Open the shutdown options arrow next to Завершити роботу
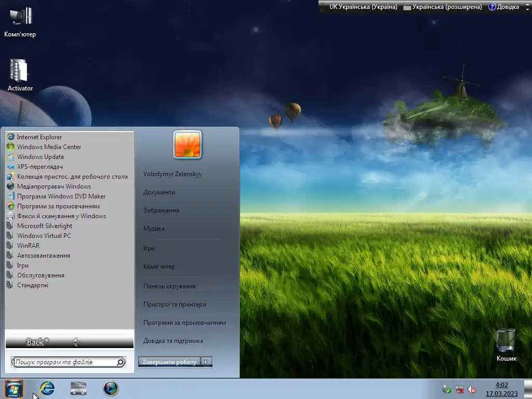Viewport: 532px width, 399px height. coord(206,362)
